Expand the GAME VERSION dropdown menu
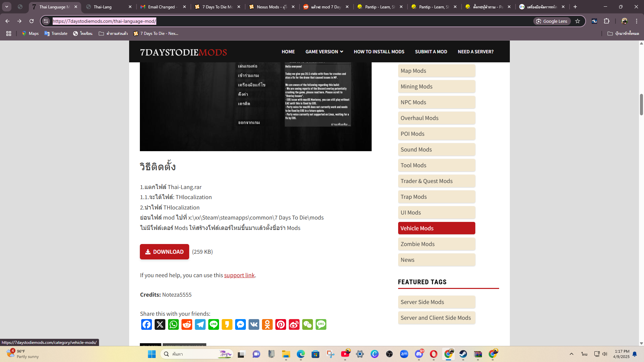Screen dimensions: 644x362 (x=324, y=52)
